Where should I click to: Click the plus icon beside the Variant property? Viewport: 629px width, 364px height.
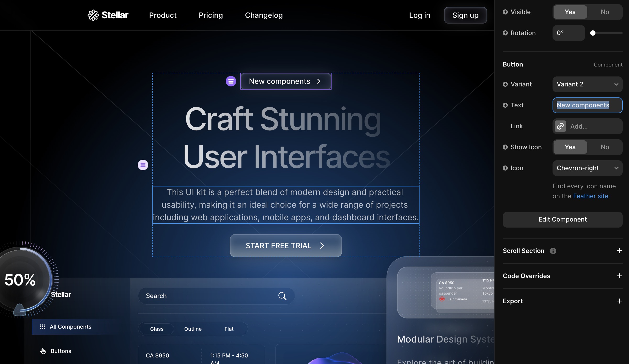505,84
